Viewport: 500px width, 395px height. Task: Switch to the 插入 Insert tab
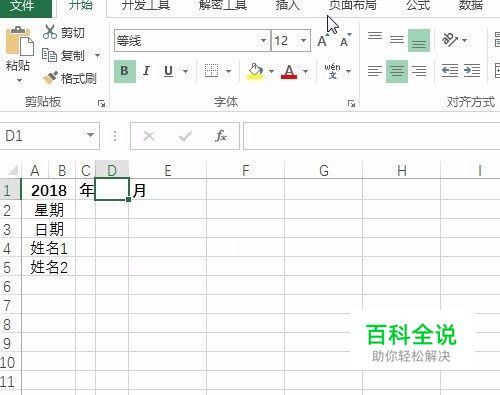pyautogui.click(x=287, y=6)
